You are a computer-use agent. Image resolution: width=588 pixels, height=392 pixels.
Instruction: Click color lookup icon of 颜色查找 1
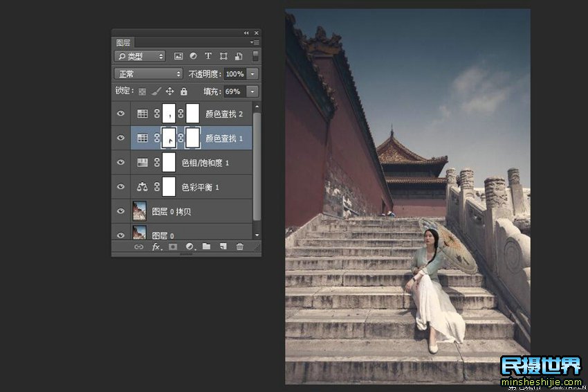(143, 138)
